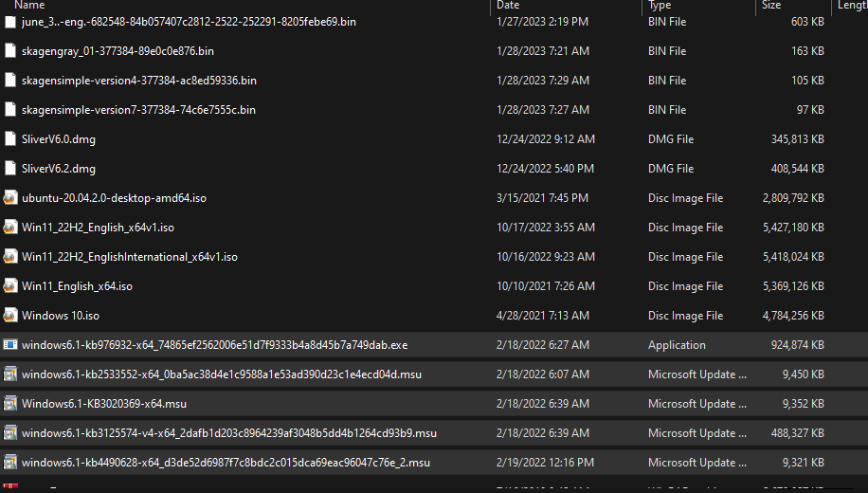This screenshot has height=493, width=868.
Task: Click the Windows 10.iso disc icon
Action: [x=10, y=315]
